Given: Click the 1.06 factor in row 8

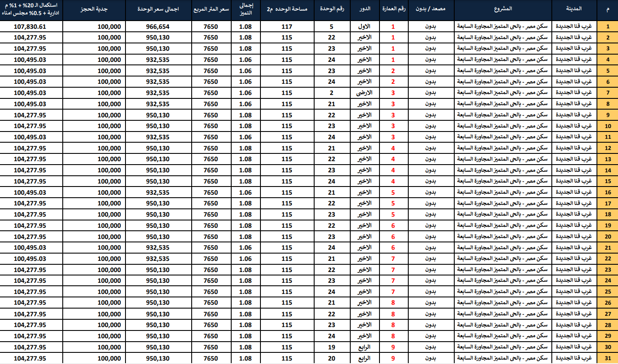Looking at the screenshot, I should point(245,104).
